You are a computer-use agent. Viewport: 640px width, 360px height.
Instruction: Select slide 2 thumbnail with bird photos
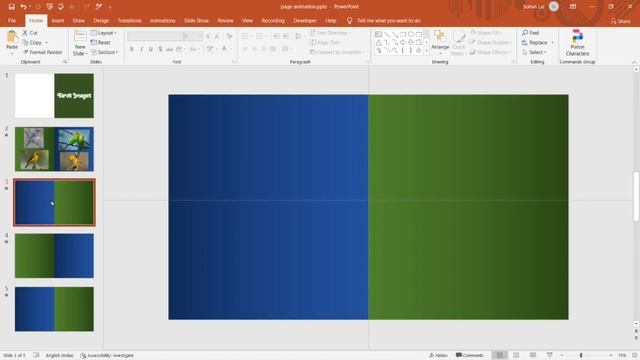(x=54, y=149)
